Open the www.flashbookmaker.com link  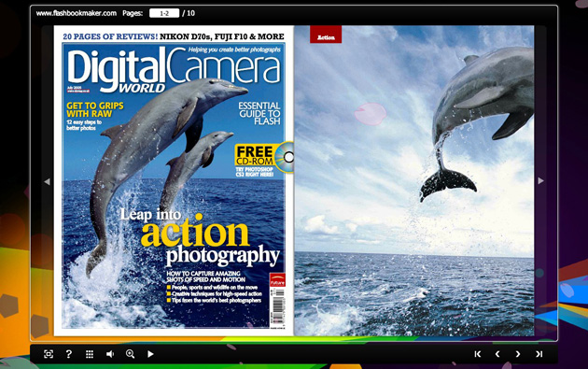coord(77,13)
